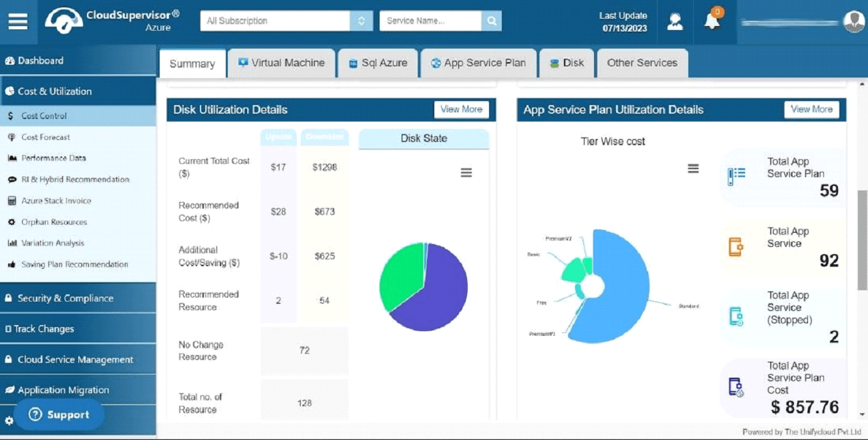This screenshot has height=440, width=868.
Task: Open Cost Control in sidebar
Action: 78,116
